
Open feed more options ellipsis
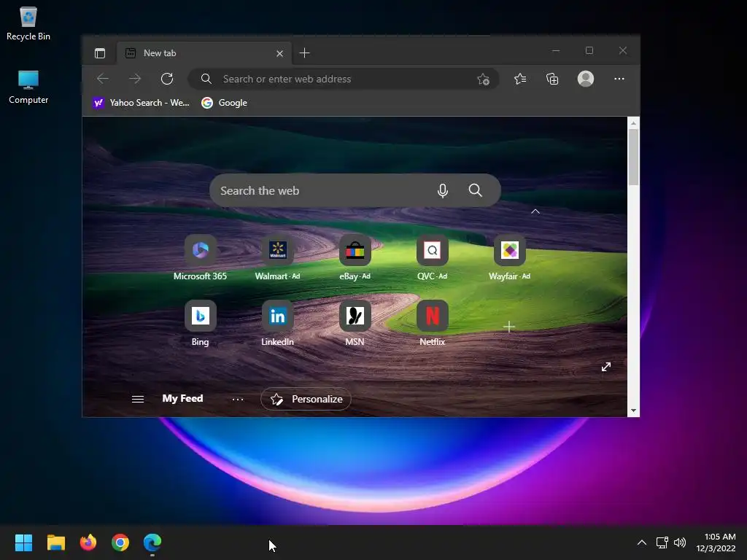pyautogui.click(x=238, y=399)
